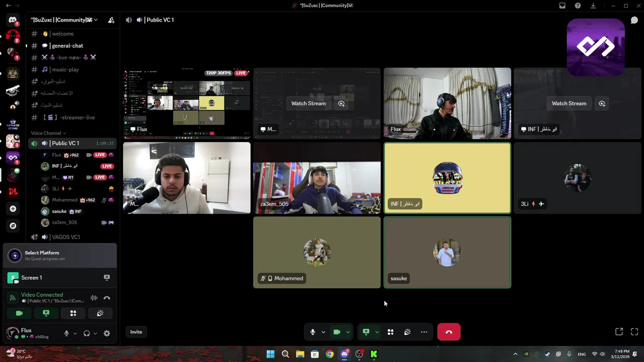The width and height of the screenshot is (644, 362).
Task: Open user settings gear icon
Action: [107, 333]
